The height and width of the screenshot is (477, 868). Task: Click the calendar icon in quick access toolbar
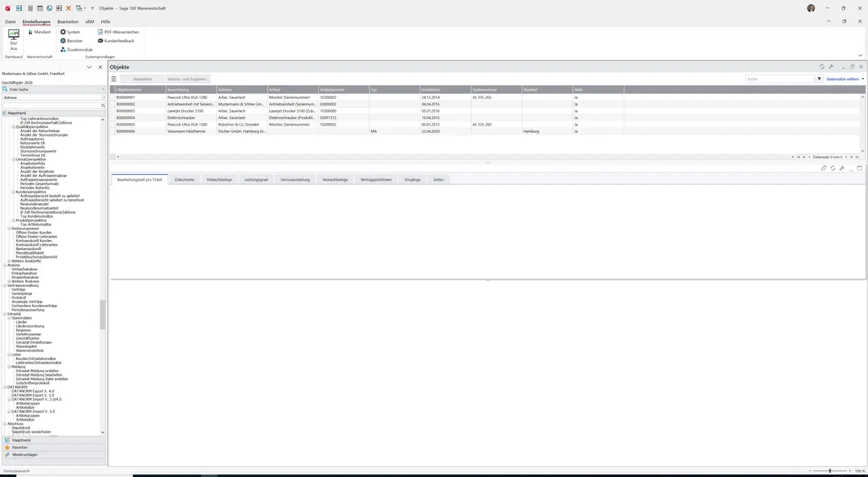(40, 8)
